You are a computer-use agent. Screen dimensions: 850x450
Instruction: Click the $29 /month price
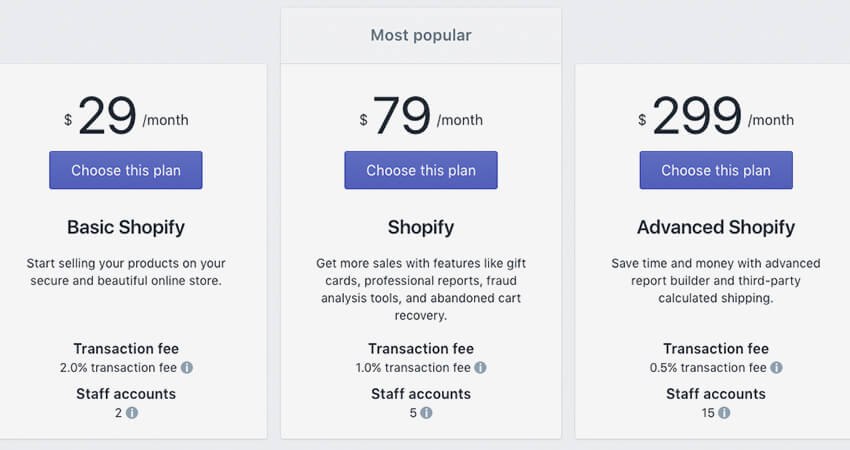[x=126, y=117]
